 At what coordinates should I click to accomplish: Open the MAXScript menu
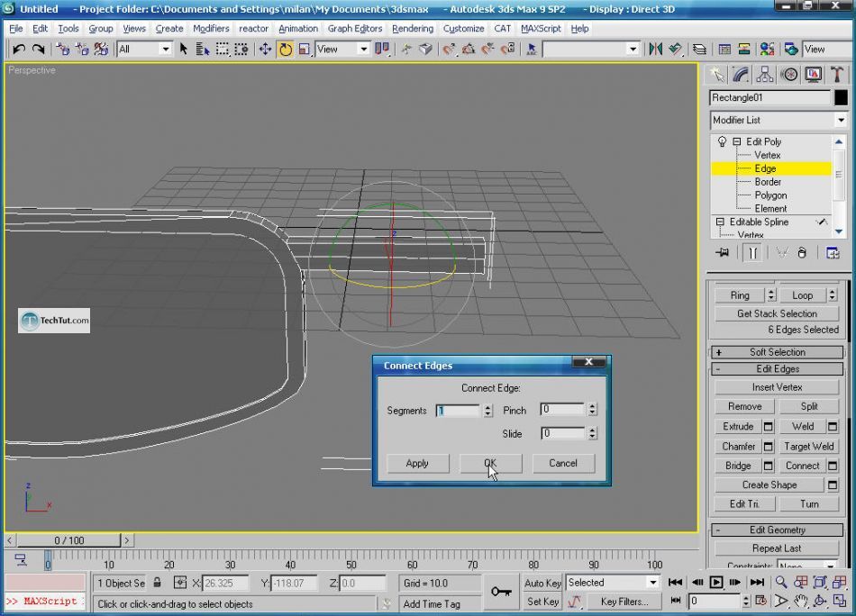(x=541, y=29)
